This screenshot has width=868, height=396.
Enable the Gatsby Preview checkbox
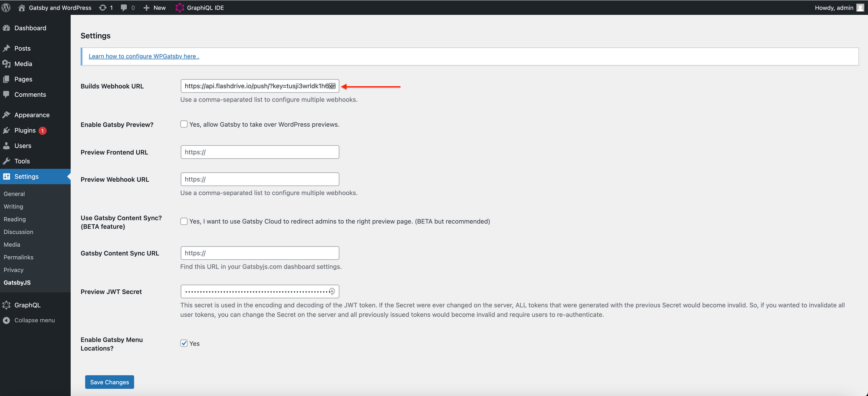[184, 124]
